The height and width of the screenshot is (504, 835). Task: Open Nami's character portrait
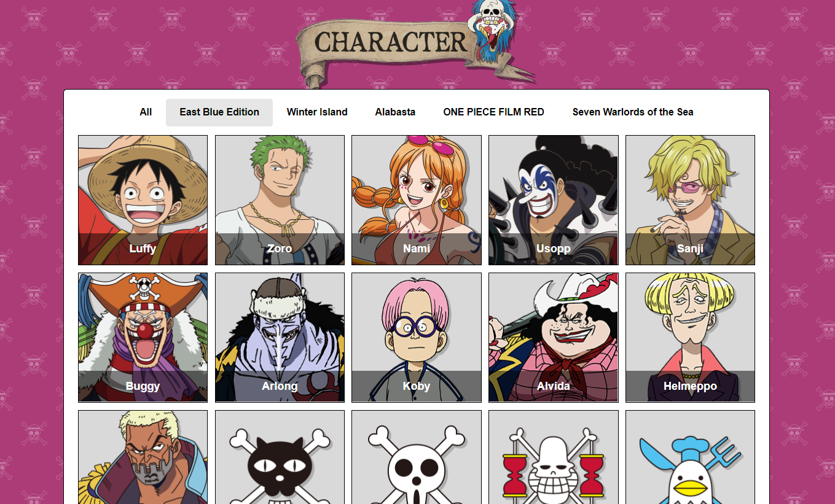coord(417,200)
